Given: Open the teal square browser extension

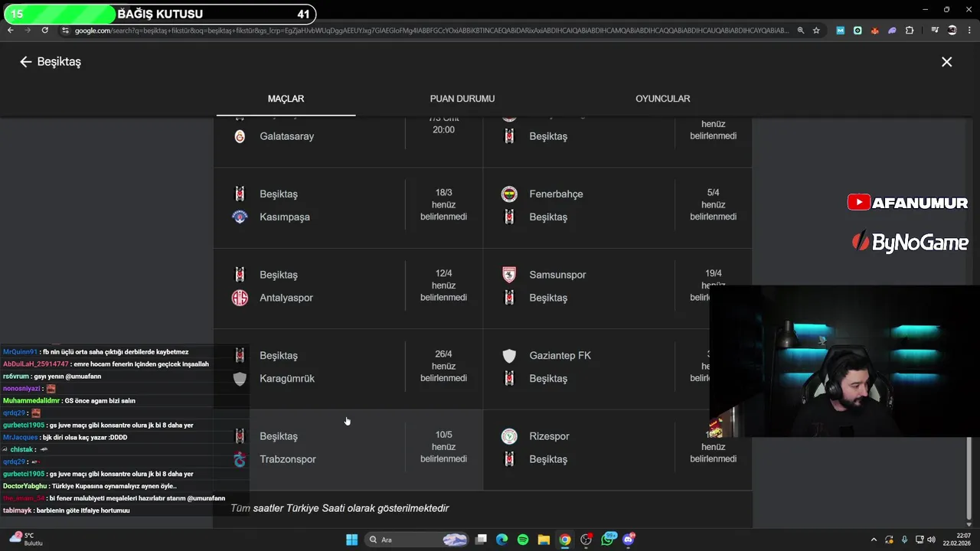Looking at the screenshot, I should (x=857, y=31).
